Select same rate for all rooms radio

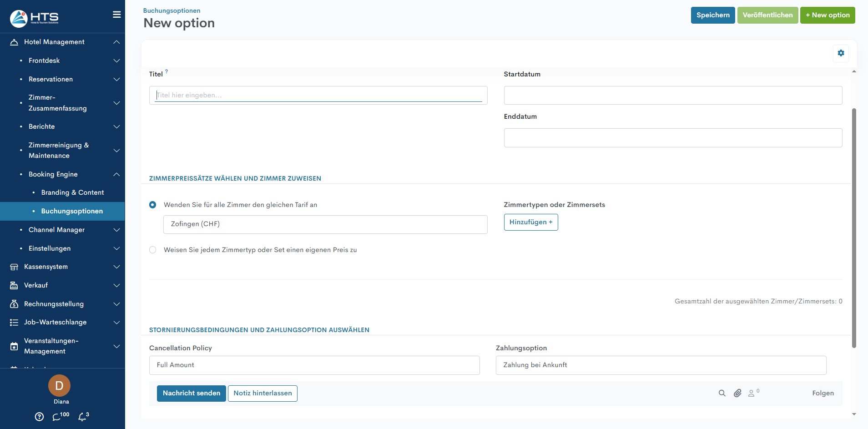click(153, 205)
